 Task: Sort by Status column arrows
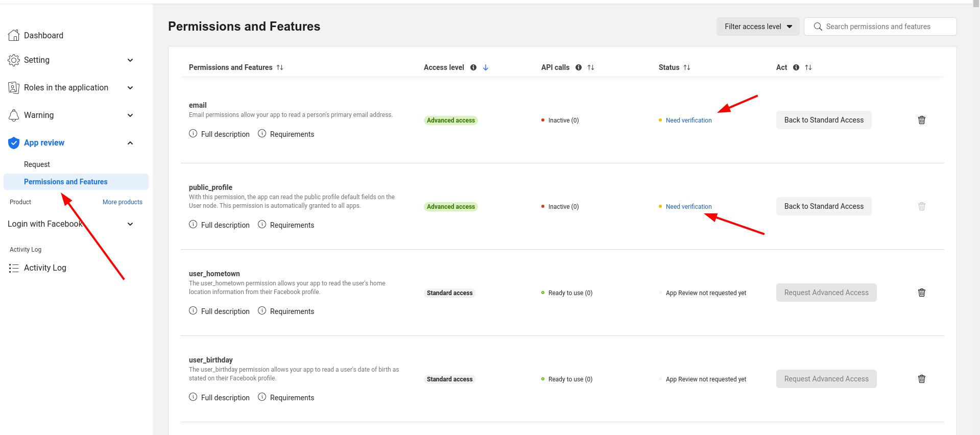point(687,67)
